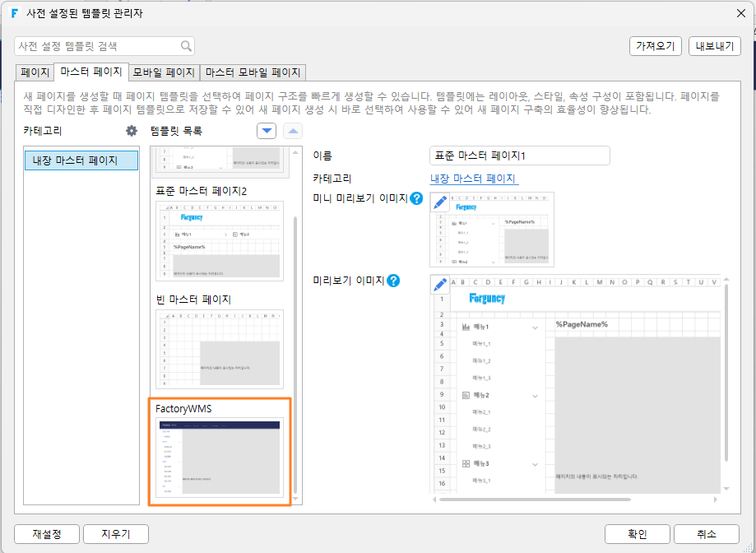Screen dimensions: 756x553
Task: Edit preview image pencil icon
Action: (440, 285)
